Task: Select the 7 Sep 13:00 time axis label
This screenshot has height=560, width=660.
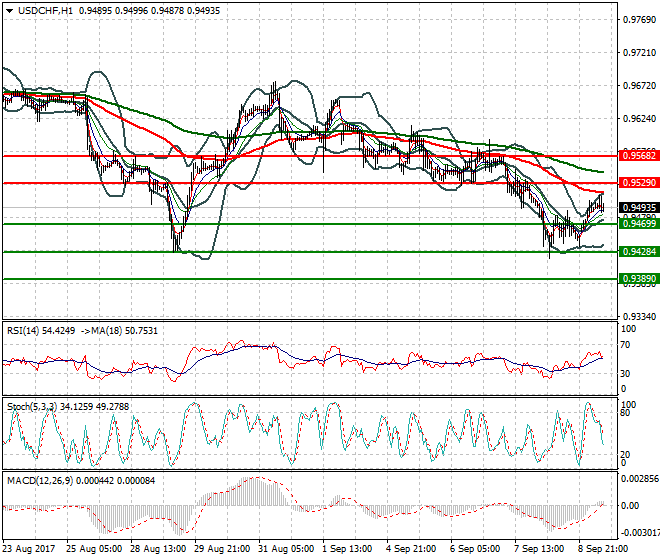Action: click(x=539, y=549)
